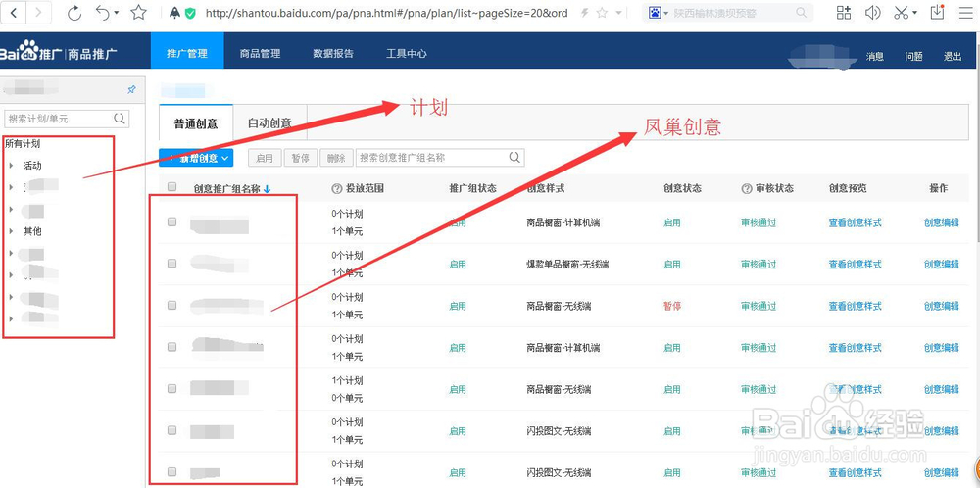980x488 pixels.
Task: Click the undo/restore arrow icon in browser toolbar
Action: pyautogui.click(x=103, y=12)
